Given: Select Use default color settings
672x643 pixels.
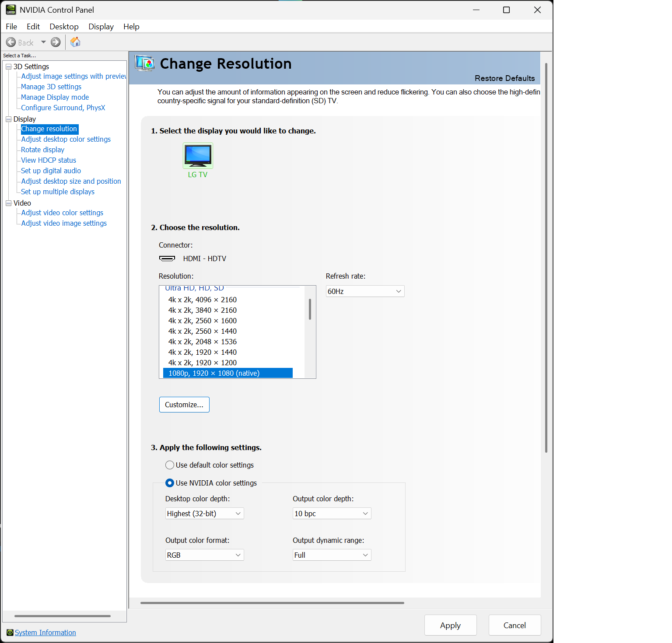Looking at the screenshot, I should [170, 465].
